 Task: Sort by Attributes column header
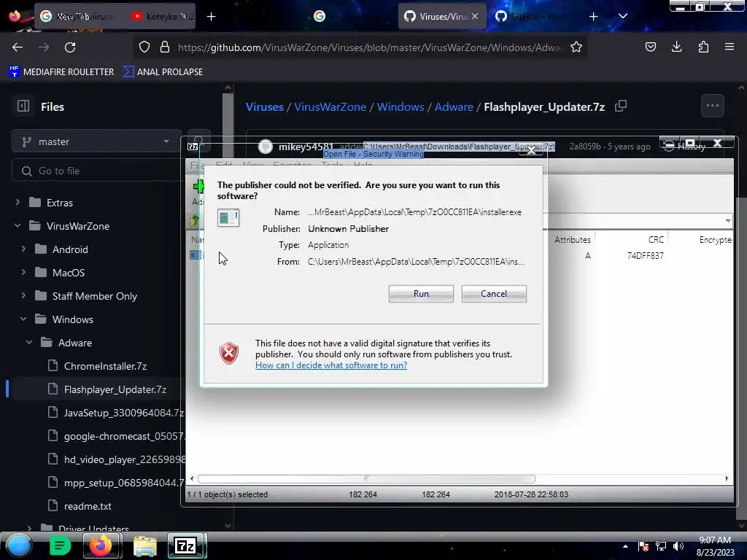[x=573, y=239]
